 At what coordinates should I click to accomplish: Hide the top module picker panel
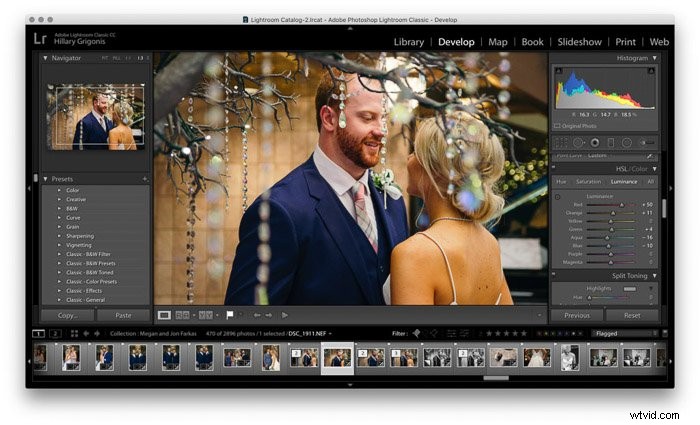pos(350,28)
